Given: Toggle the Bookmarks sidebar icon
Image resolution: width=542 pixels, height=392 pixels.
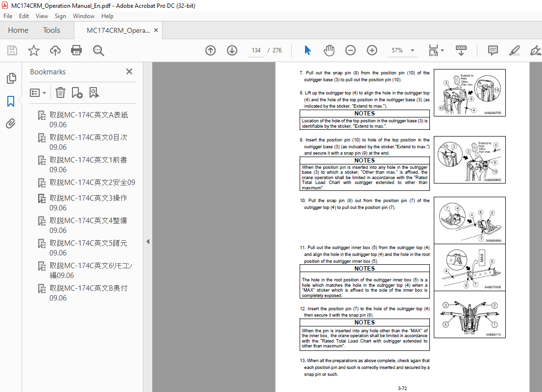Looking at the screenshot, I should tap(11, 101).
